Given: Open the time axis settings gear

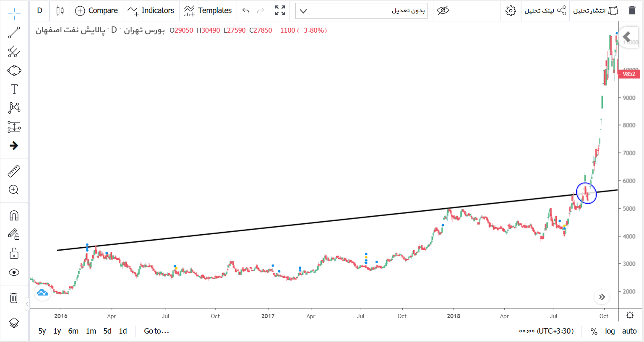Looking at the screenshot, I should tap(630, 315).
